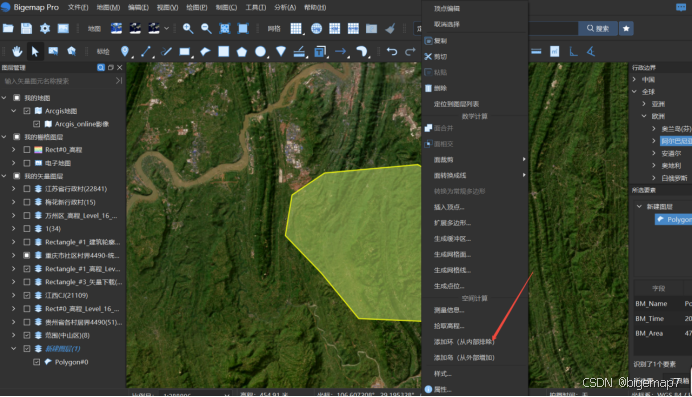Toggle checkbox for 1(34) layer
692x397 pixels.
coord(27,228)
